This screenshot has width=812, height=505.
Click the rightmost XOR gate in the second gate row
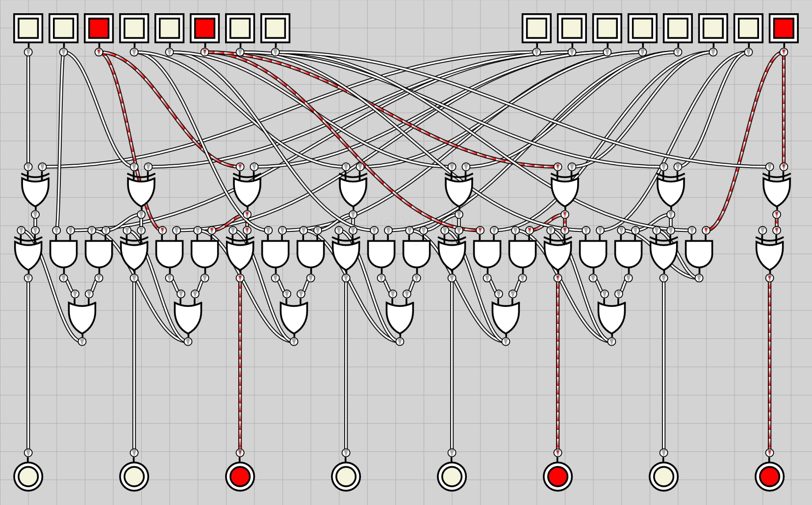(x=769, y=254)
